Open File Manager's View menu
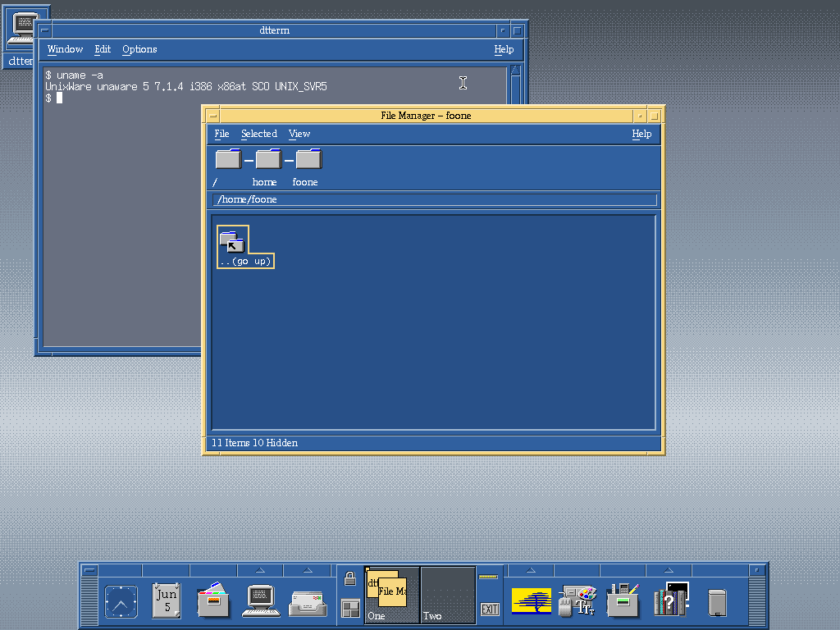Screen dimensions: 840x630 (x=299, y=134)
